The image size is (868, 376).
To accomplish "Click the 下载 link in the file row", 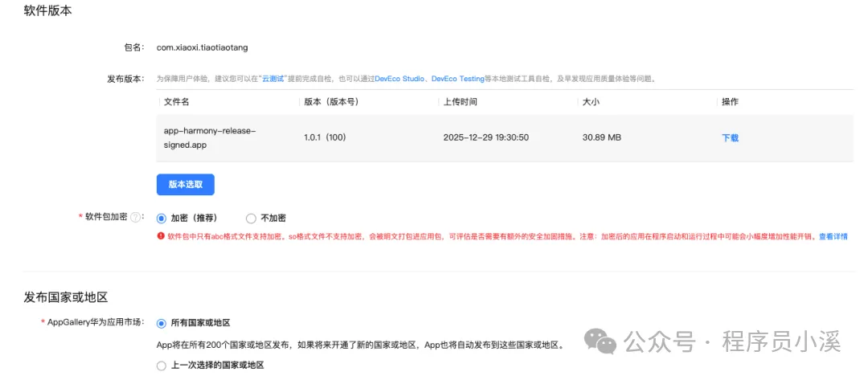I will tap(730, 138).
